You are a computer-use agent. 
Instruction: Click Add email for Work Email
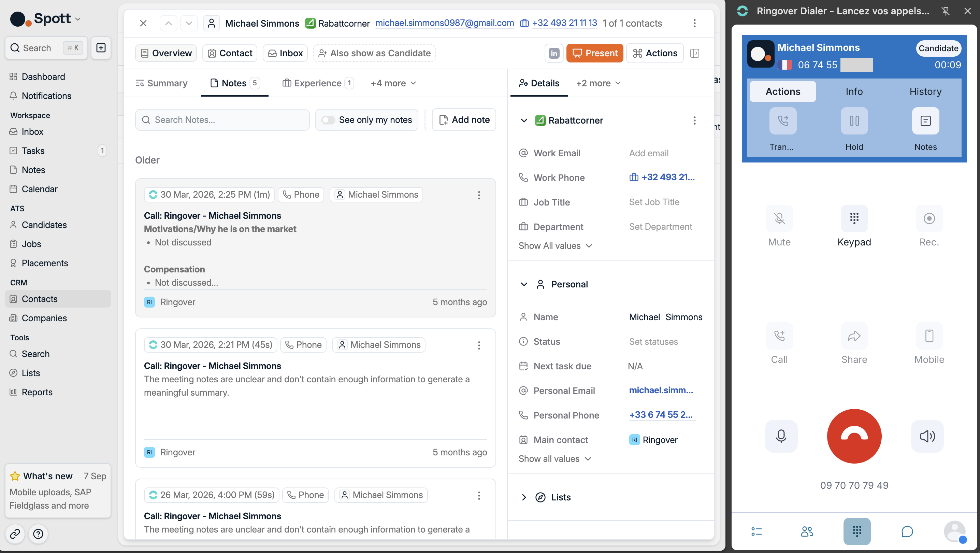tap(649, 153)
